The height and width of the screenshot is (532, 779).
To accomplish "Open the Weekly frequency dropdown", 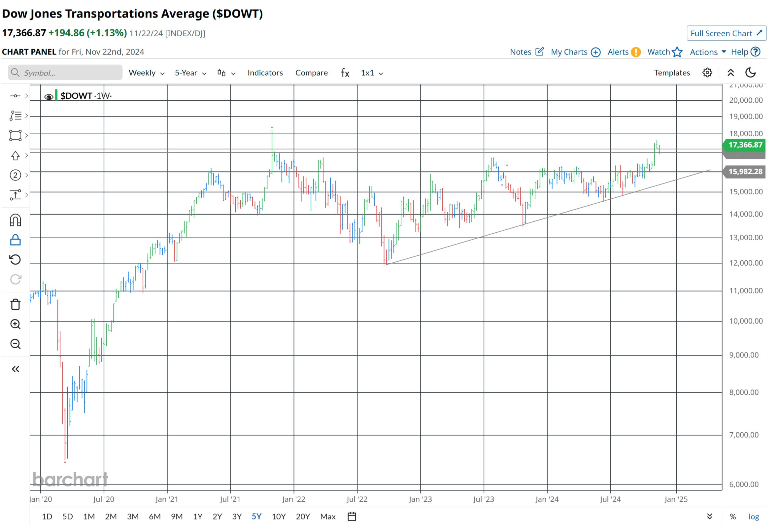I will click(147, 73).
